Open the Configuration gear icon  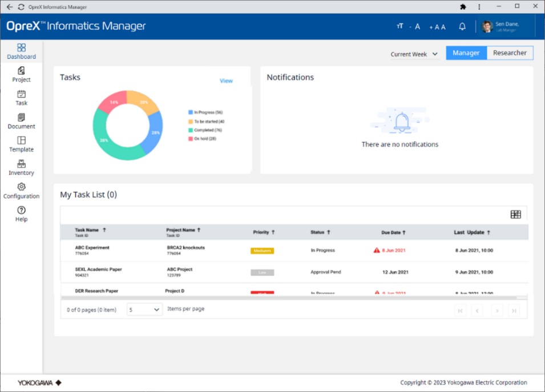coord(21,187)
